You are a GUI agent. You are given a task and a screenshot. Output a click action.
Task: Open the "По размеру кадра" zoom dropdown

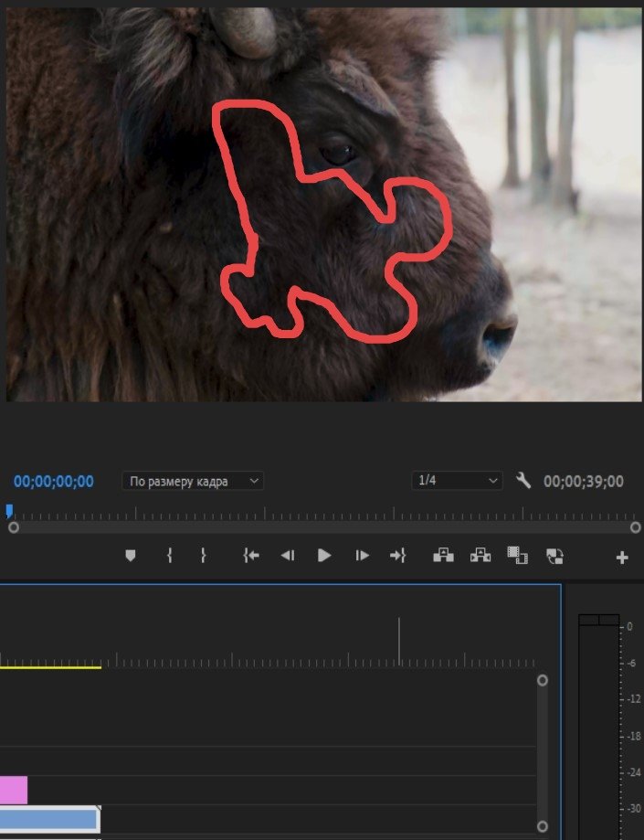point(193,481)
